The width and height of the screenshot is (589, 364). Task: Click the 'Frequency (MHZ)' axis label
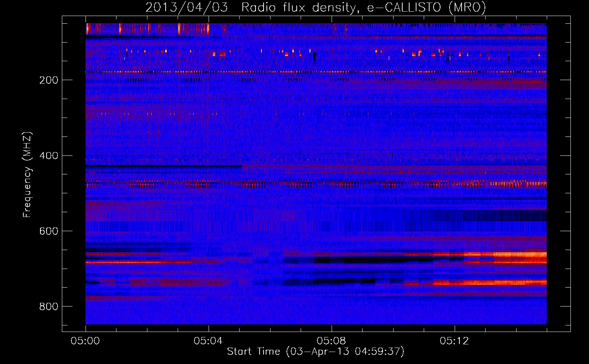click(x=27, y=174)
